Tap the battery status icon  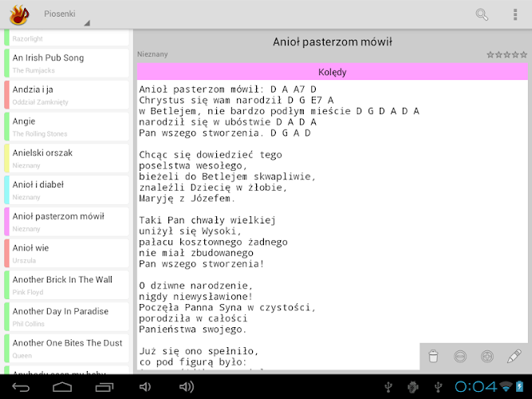pos(519,386)
